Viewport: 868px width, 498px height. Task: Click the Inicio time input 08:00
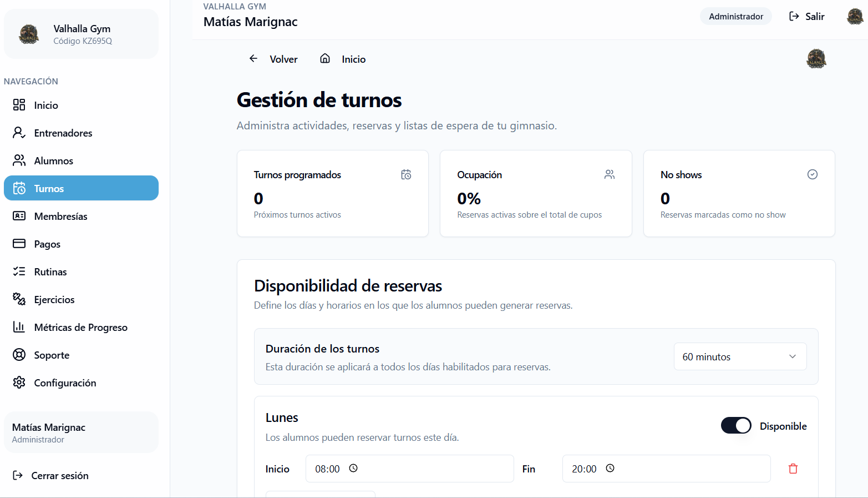[327, 469]
